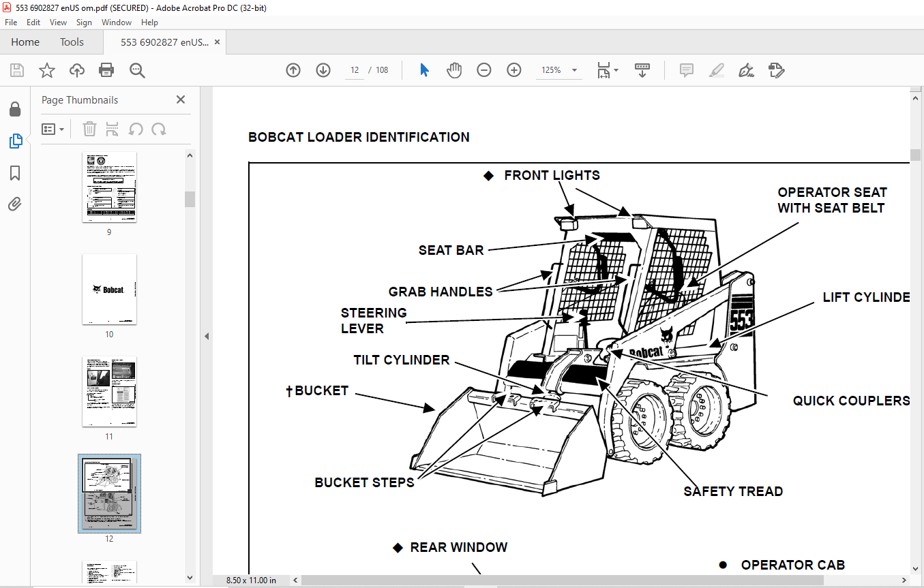Click the BOBCAT LOADER IDENTIFICATION heading

(x=359, y=137)
